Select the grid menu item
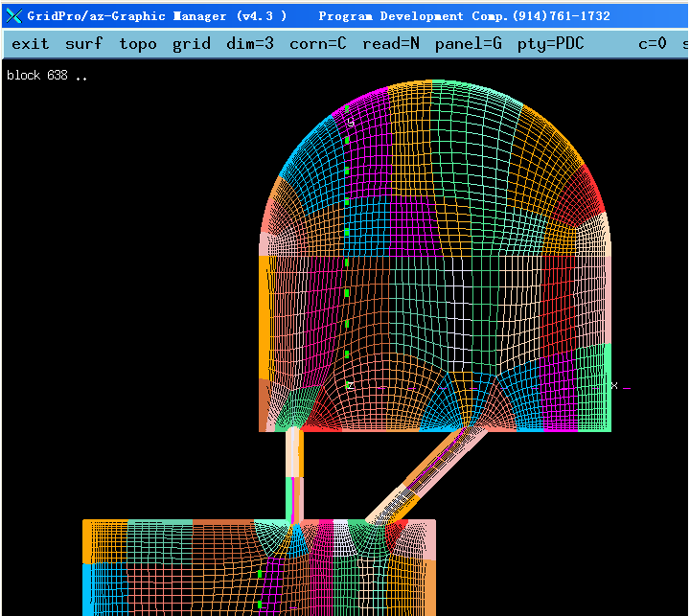 [192, 44]
